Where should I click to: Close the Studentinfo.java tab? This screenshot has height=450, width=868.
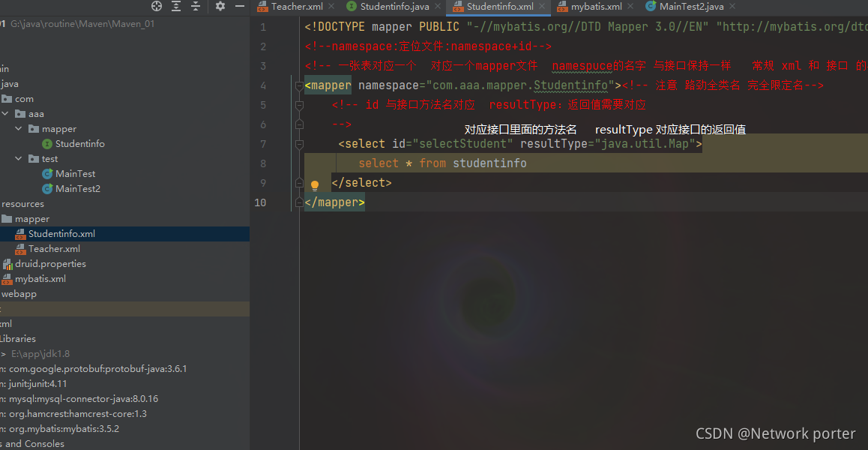pyautogui.click(x=438, y=7)
